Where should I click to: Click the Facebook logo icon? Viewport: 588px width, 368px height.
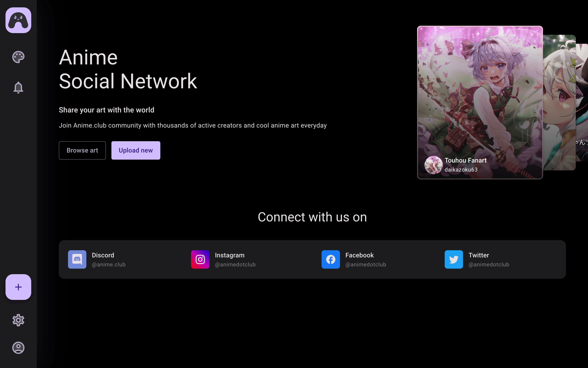pos(331,259)
